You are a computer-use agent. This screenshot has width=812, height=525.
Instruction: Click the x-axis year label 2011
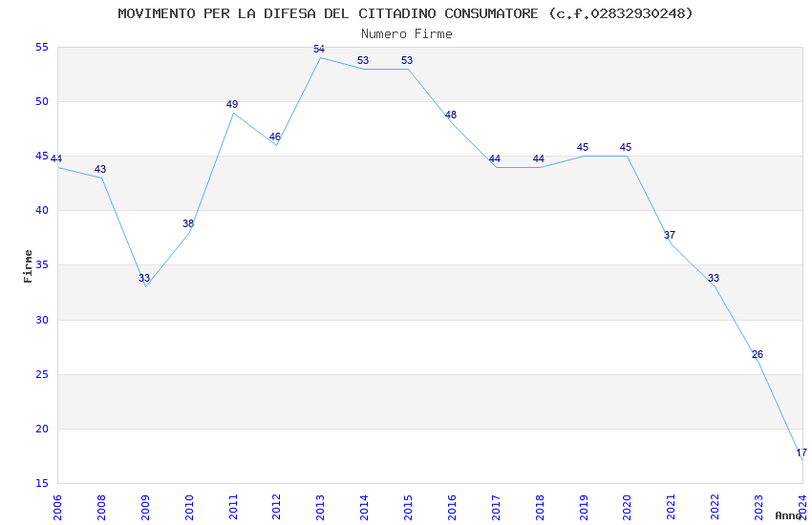point(233,506)
